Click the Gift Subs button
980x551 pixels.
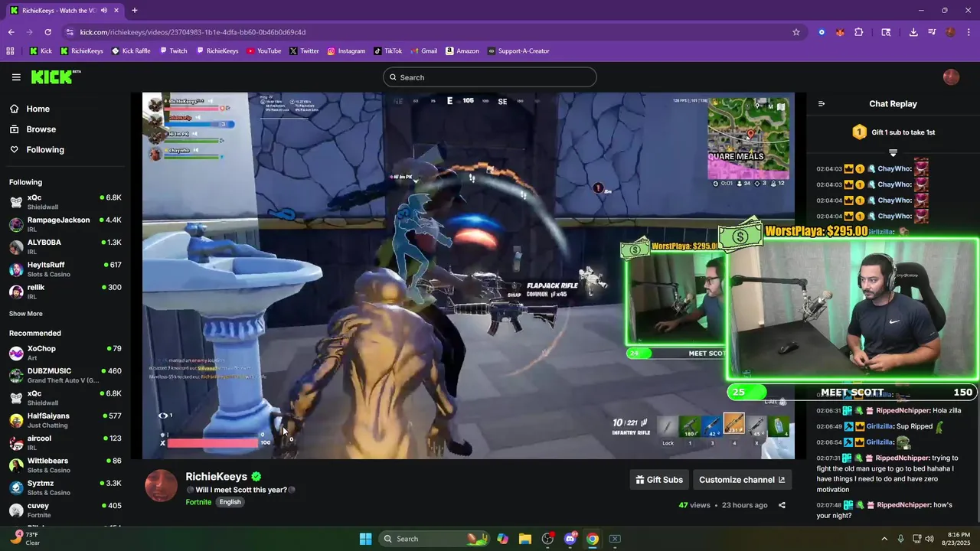[659, 480]
